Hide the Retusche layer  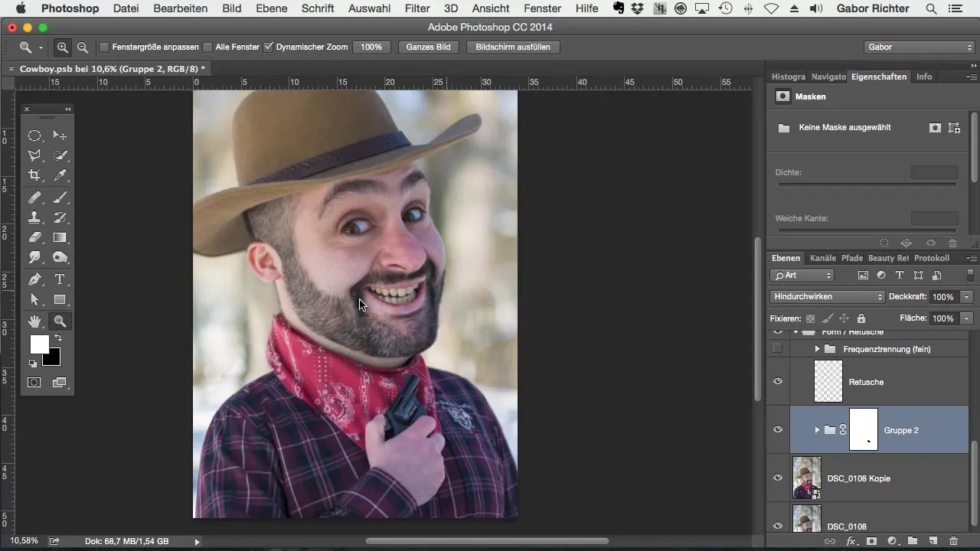click(x=778, y=382)
